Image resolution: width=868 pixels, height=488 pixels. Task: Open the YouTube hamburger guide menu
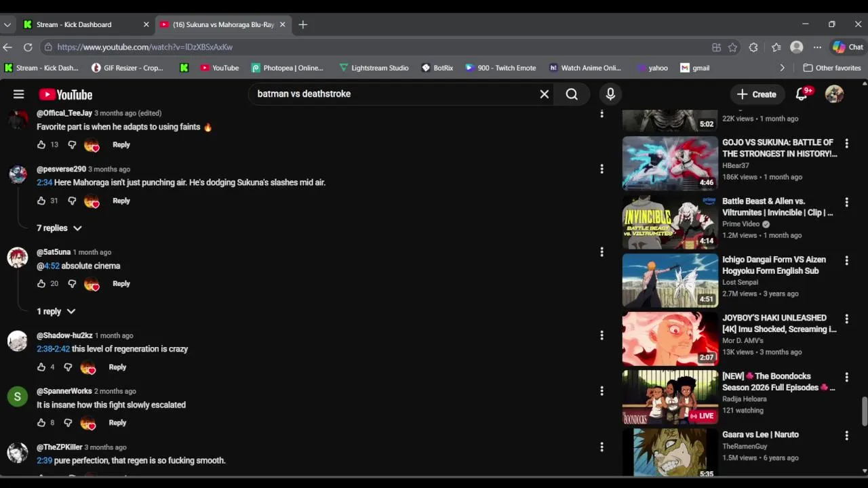point(19,94)
